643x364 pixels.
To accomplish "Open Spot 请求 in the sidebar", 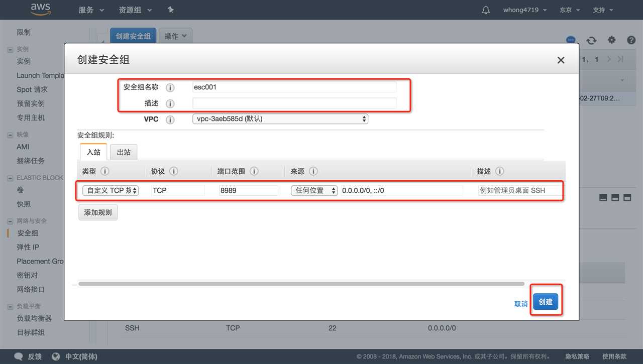I will [x=32, y=89].
